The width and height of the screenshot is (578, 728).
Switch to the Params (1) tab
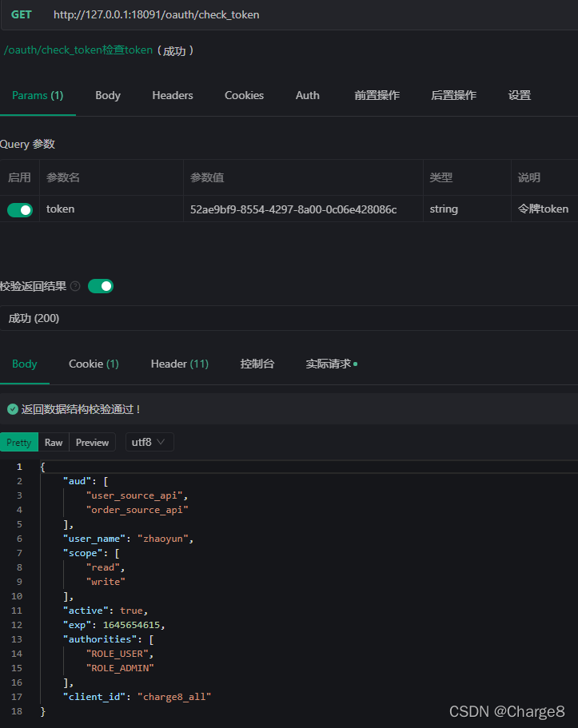tap(38, 96)
